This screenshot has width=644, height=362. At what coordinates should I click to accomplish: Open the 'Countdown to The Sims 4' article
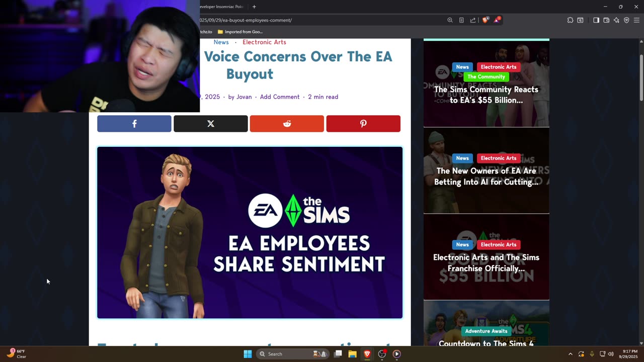(x=486, y=343)
